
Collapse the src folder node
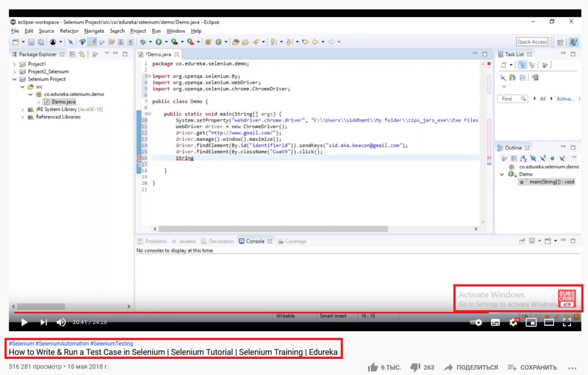pyautogui.click(x=23, y=86)
